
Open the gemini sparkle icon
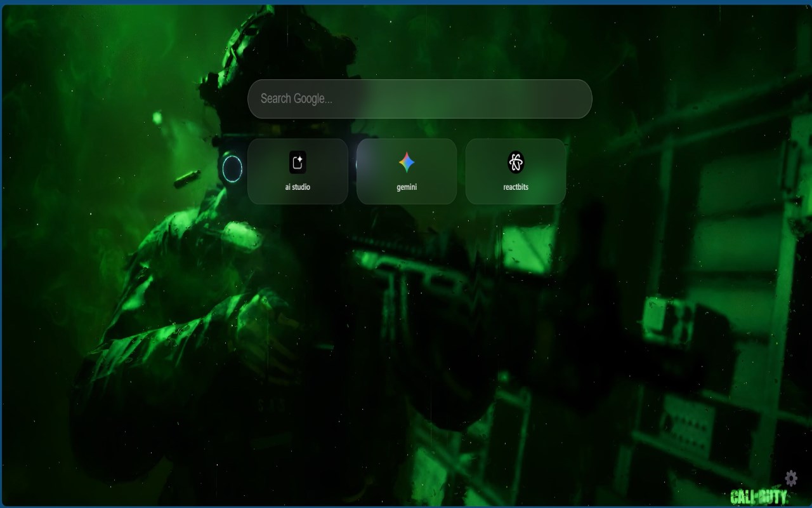tap(407, 163)
